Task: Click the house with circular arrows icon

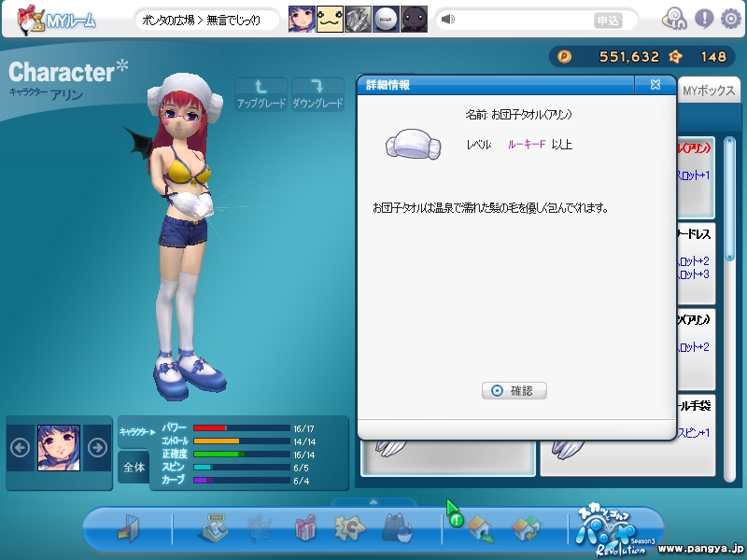Action: pos(526,529)
